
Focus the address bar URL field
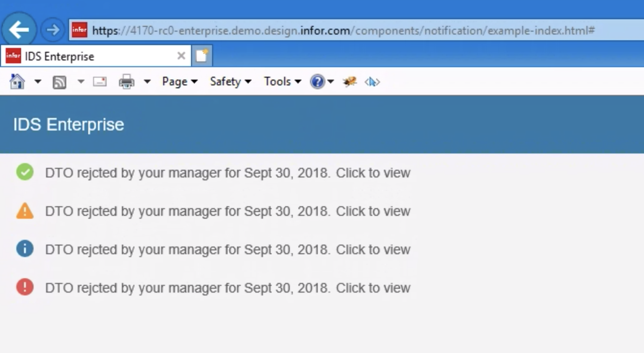point(356,30)
